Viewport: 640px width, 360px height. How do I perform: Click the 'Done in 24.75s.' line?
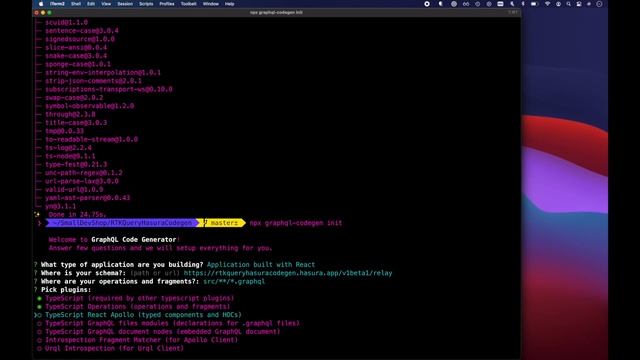(x=77, y=214)
